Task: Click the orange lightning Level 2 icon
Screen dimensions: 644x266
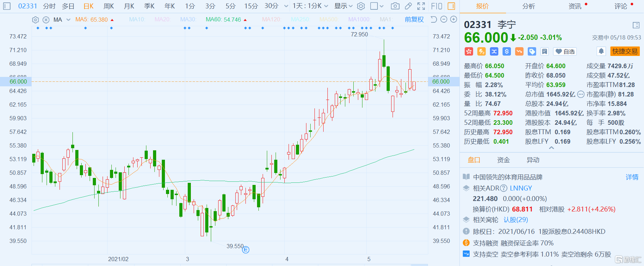Action: [482, 51]
